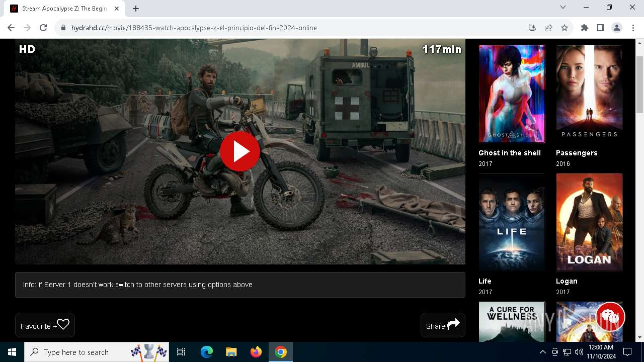Click the Server 1 info text
The height and width of the screenshot is (362, 644).
pos(138,285)
